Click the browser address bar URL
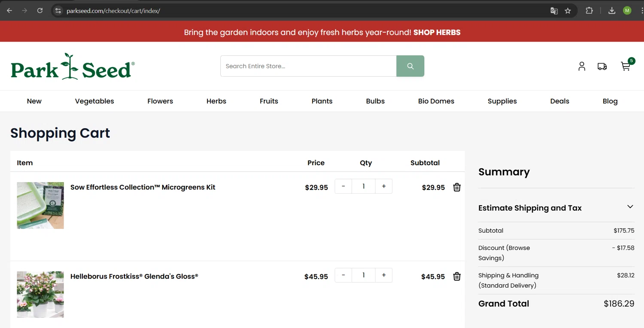The image size is (644, 328). click(x=113, y=11)
